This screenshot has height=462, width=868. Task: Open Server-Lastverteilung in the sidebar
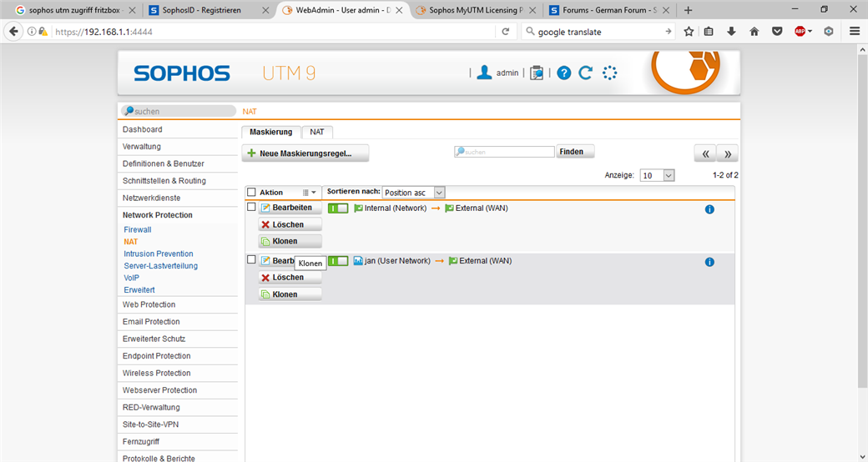click(x=160, y=265)
